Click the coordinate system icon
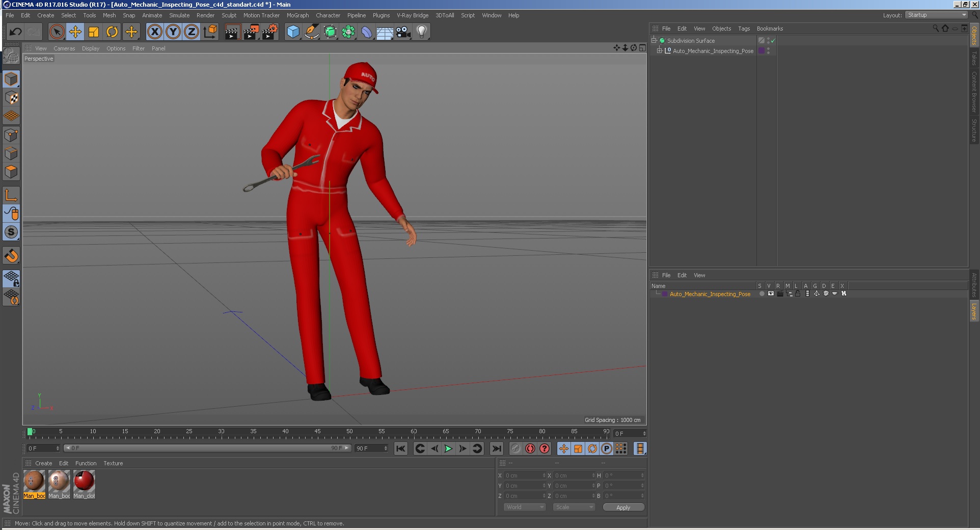Screen dimensions: 980x530 point(210,32)
